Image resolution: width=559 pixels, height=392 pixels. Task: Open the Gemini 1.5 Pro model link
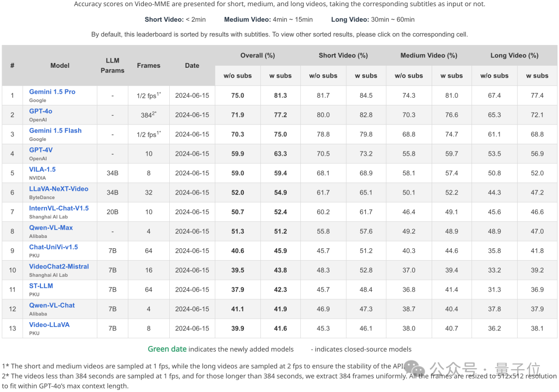(52, 92)
